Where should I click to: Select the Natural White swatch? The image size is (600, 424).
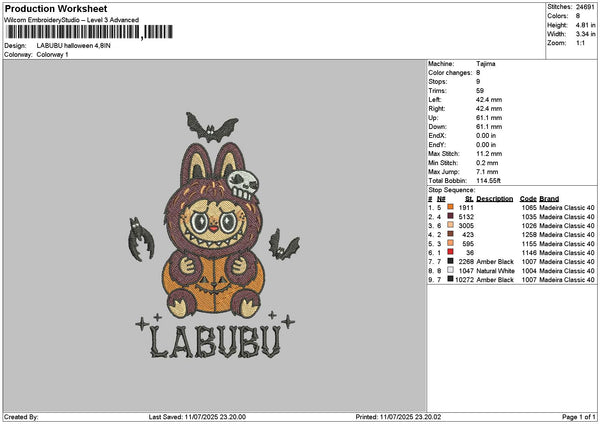(450, 270)
